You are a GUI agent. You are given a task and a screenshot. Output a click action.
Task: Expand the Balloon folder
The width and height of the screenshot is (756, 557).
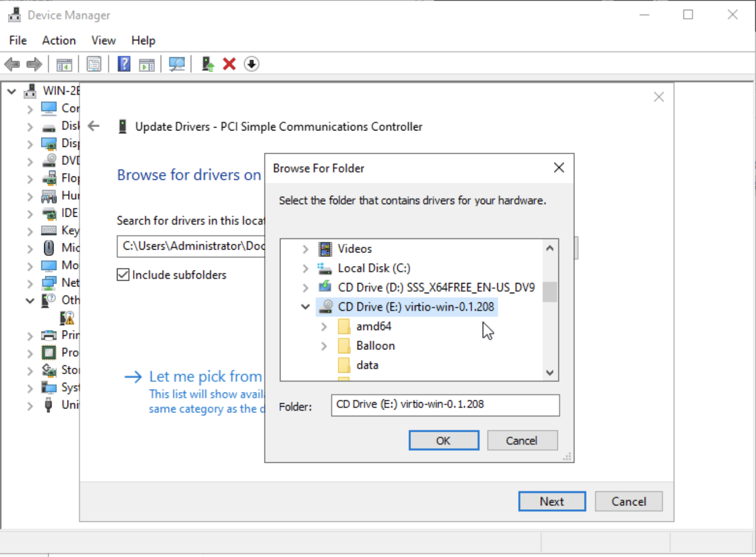pos(324,346)
